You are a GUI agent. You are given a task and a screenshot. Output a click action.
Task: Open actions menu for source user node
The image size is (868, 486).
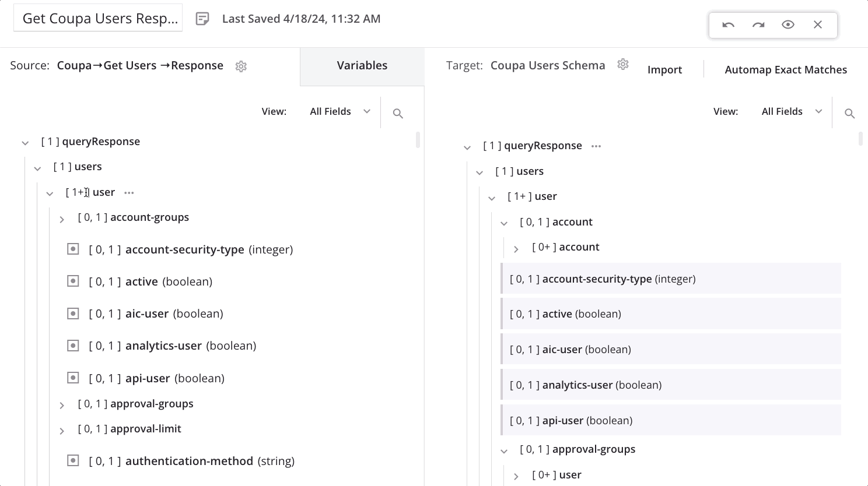click(129, 193)
